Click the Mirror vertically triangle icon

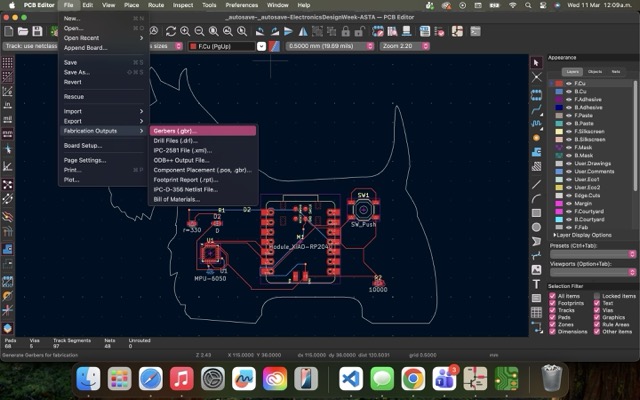point(303,31)
